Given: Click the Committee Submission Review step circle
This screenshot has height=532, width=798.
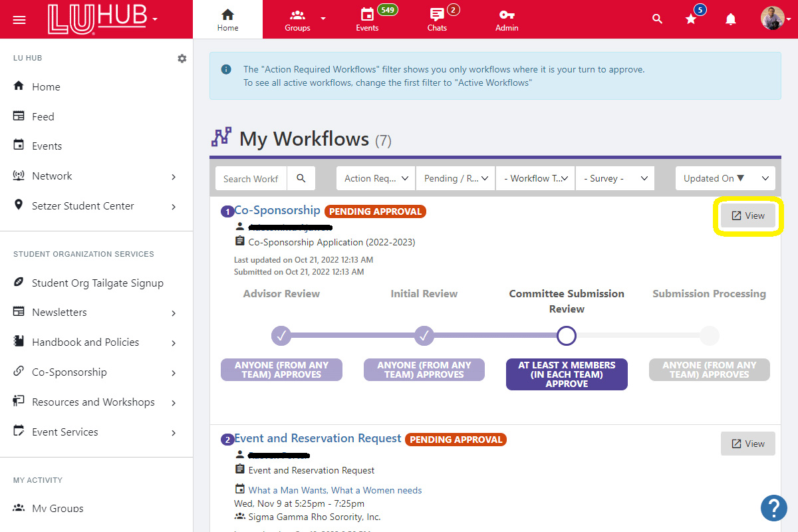Looking at the screenshot, I should (566, 336).
